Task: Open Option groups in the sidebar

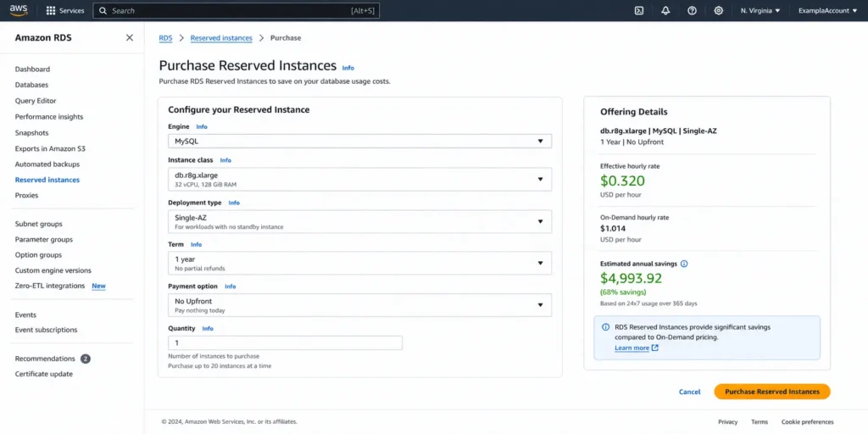Action: click(38, 254)
